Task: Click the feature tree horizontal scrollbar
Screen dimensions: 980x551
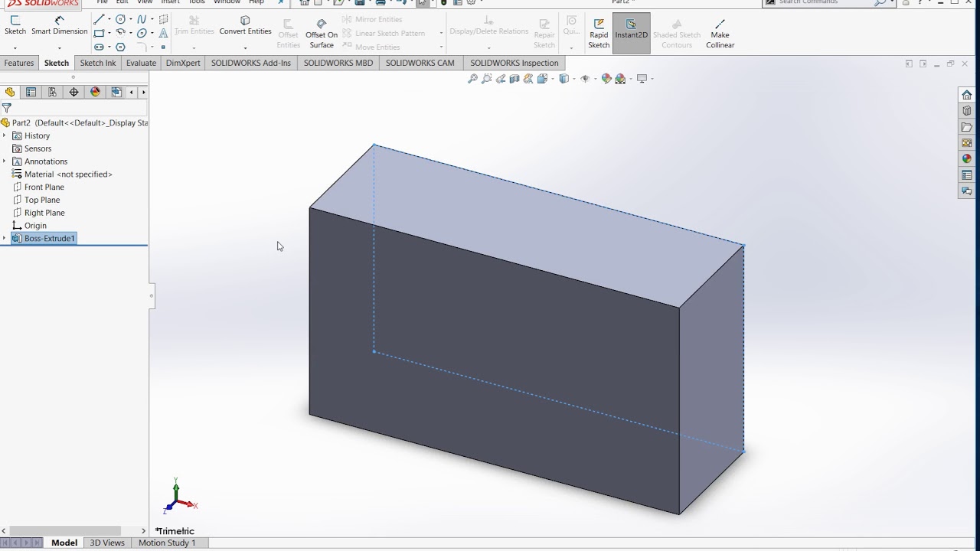Action: click(x=64, y=530)
